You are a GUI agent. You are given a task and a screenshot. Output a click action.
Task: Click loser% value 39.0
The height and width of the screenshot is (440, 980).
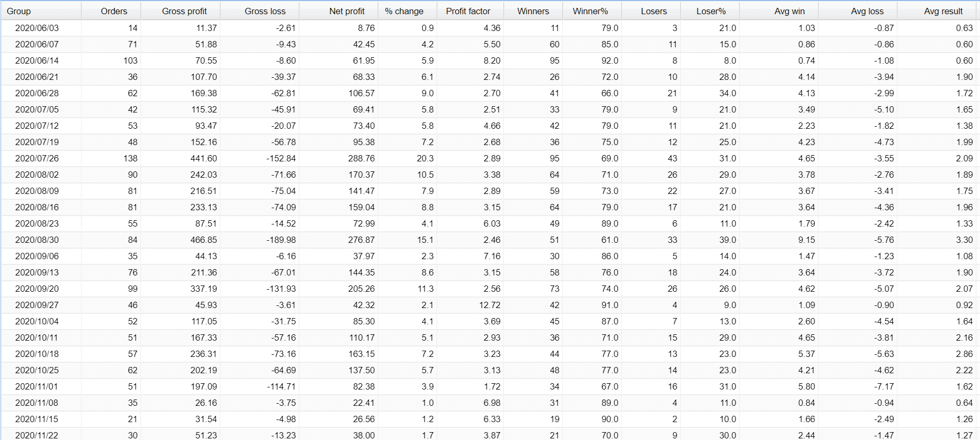click(728, 240)
